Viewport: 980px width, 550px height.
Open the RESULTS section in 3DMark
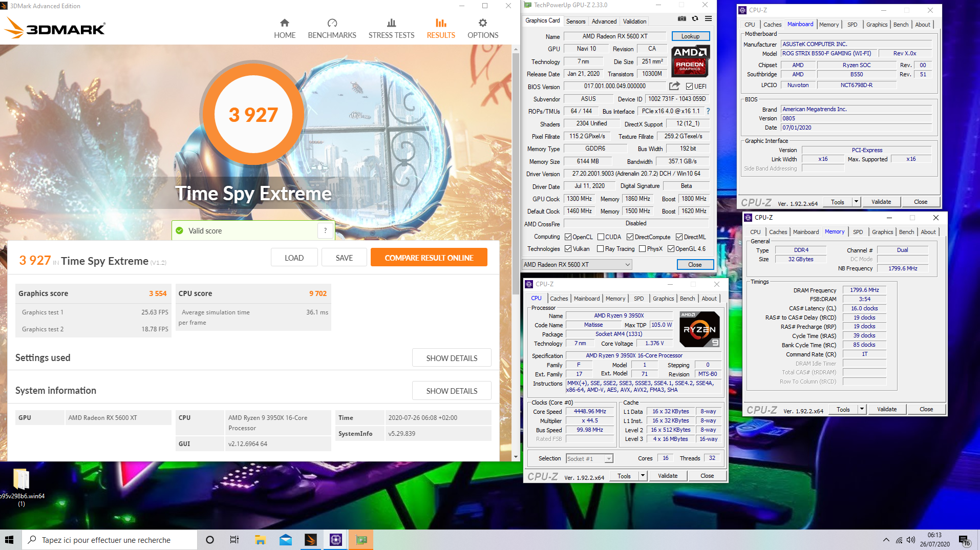coord(441,29)
